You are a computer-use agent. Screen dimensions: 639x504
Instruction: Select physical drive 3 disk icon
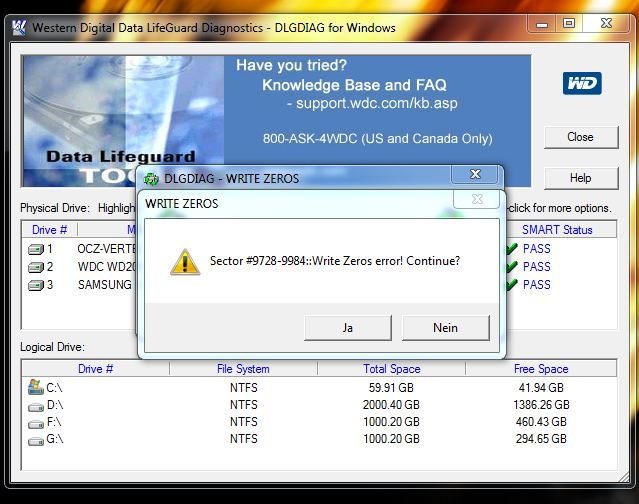tap(36, 285)
